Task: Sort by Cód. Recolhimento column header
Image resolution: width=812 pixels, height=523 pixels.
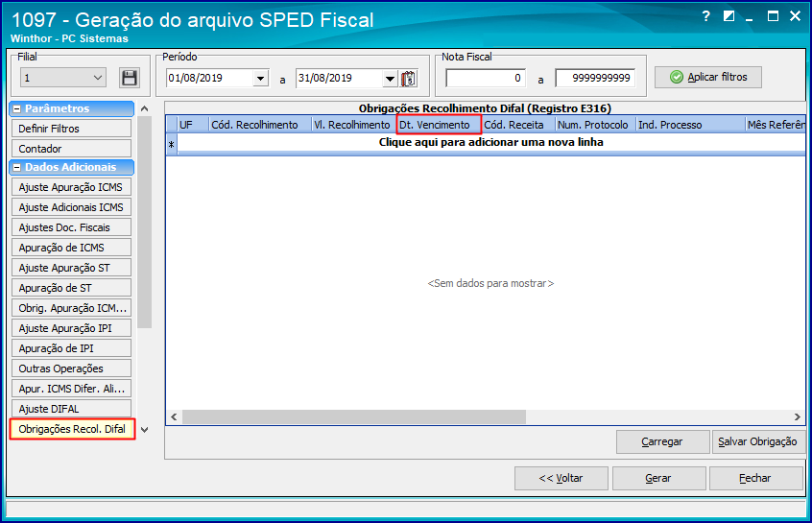Action: point(260,125)
